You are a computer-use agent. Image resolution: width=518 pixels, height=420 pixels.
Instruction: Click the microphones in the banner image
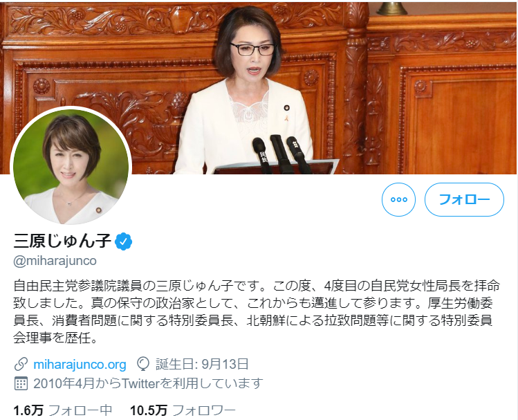281,154
